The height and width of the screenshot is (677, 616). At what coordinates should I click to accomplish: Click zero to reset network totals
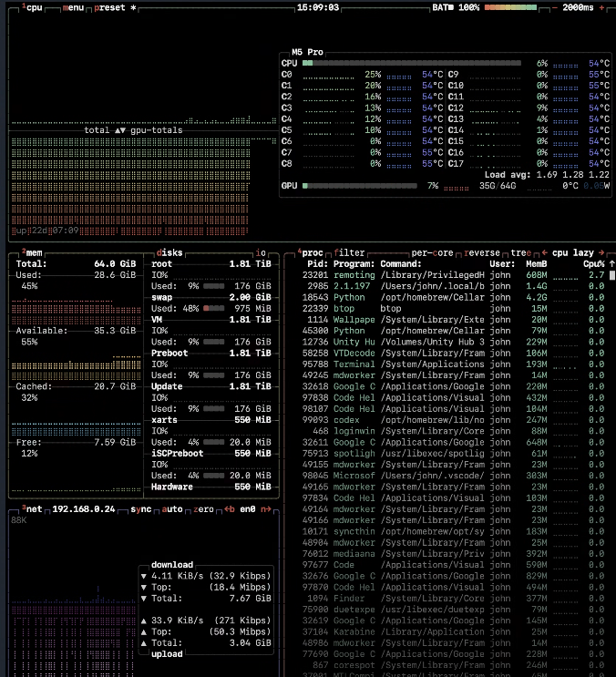tap(203, 509)
